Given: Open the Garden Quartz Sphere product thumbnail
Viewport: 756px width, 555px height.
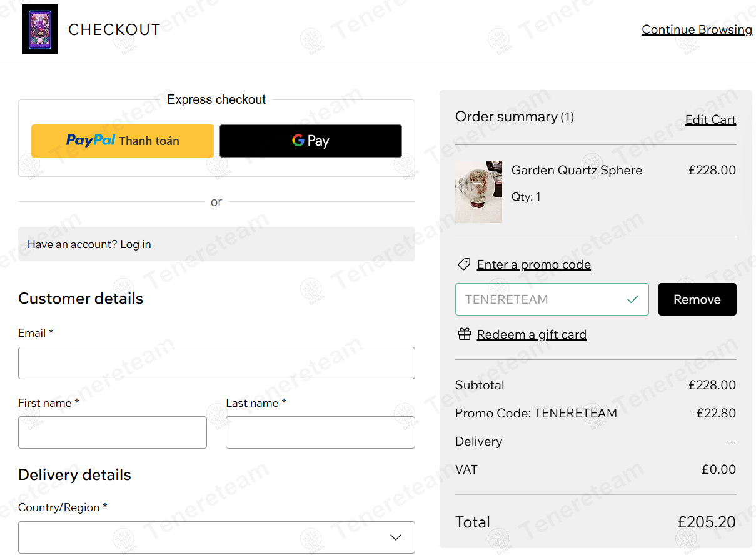Looking at the screenshot, I should (478, 192).
